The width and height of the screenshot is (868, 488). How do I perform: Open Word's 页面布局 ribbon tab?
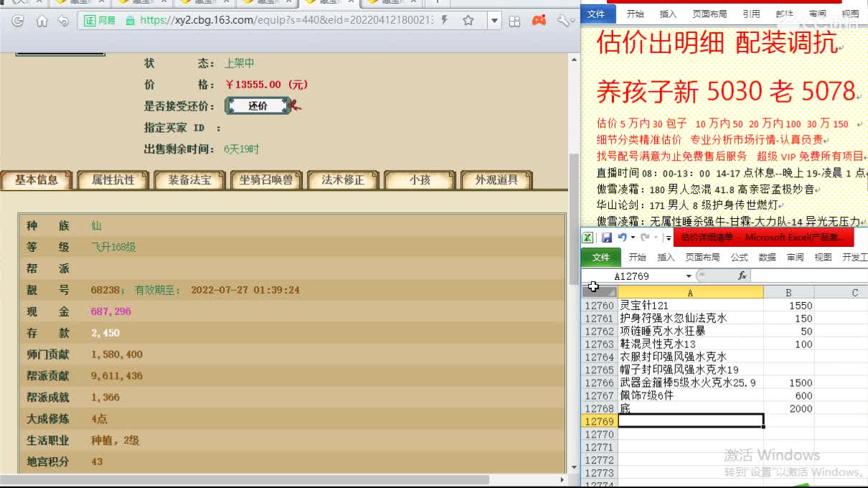(709, 14)
